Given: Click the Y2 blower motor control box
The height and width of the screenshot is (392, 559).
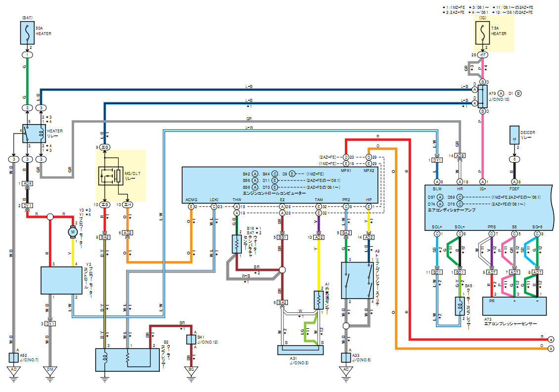Looking at the screenshot, I should tap(61, 280).
